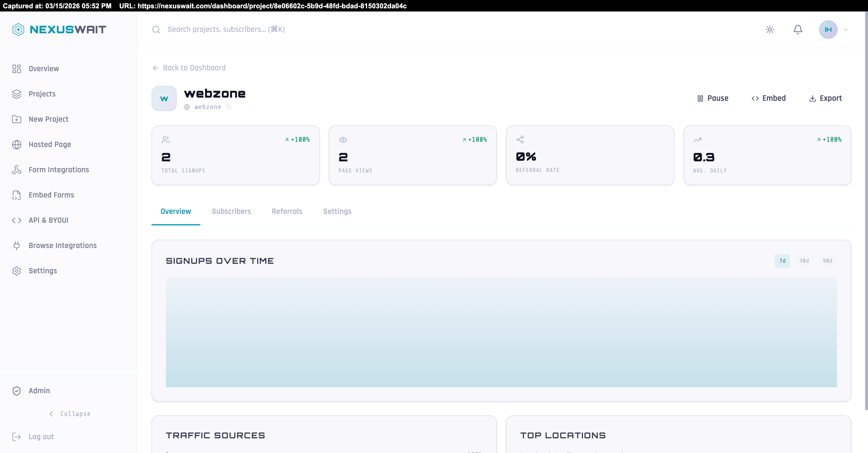Open the Admin section in the sidebar
The height and width of the screenshot is (453, 868).
(39, 391)
